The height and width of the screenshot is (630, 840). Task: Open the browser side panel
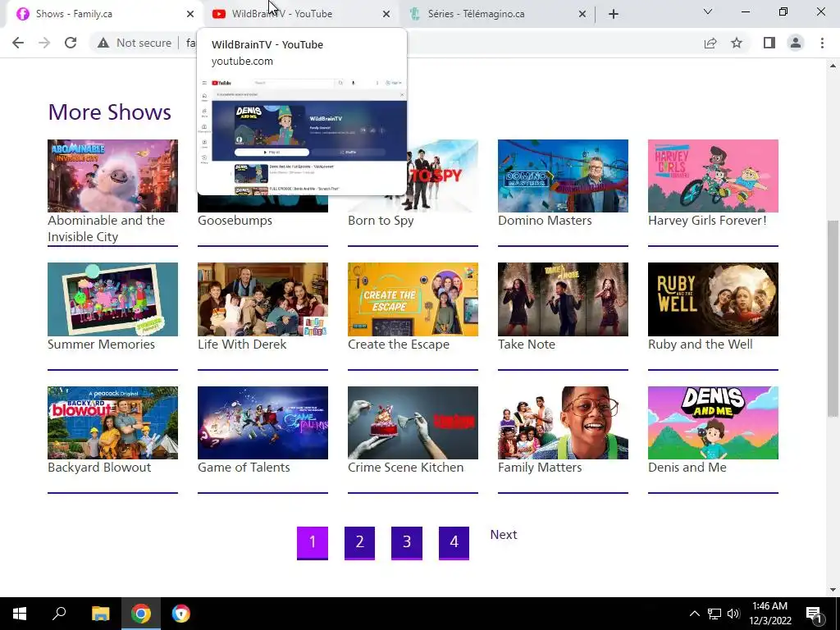coord(769,43)
